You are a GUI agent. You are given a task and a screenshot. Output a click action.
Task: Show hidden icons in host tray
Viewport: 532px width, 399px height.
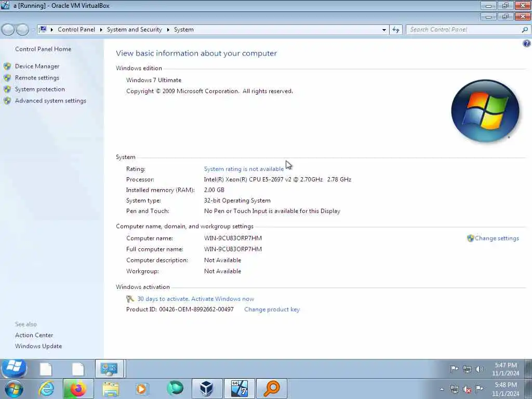(442, 389)
